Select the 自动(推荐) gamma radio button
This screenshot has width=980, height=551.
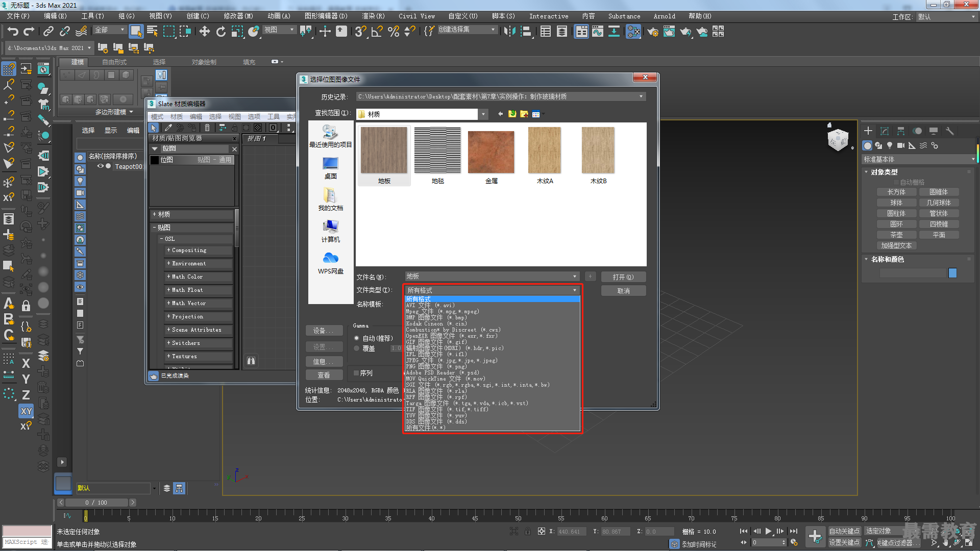357,338
